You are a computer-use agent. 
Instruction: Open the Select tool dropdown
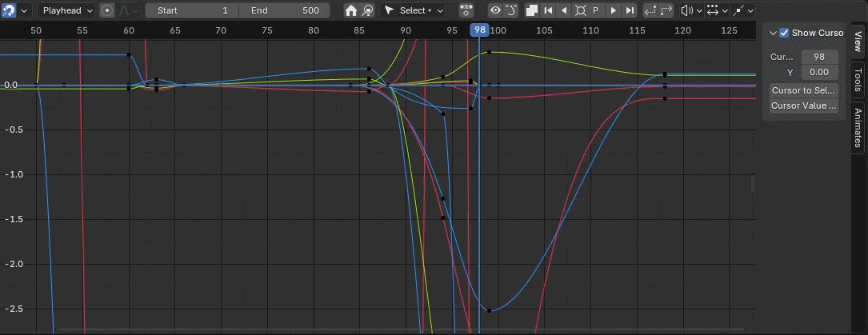click(x=414, y=10)
